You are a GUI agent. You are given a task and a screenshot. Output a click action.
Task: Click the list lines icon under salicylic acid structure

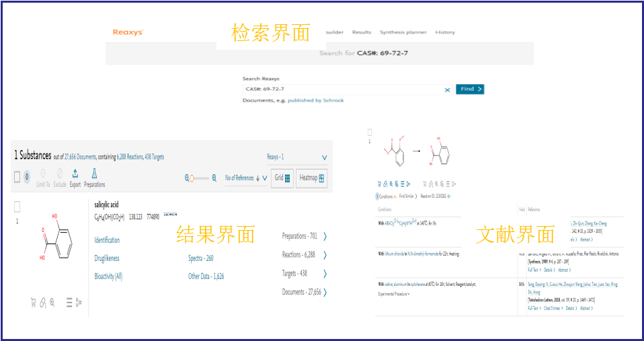(69, 303)
